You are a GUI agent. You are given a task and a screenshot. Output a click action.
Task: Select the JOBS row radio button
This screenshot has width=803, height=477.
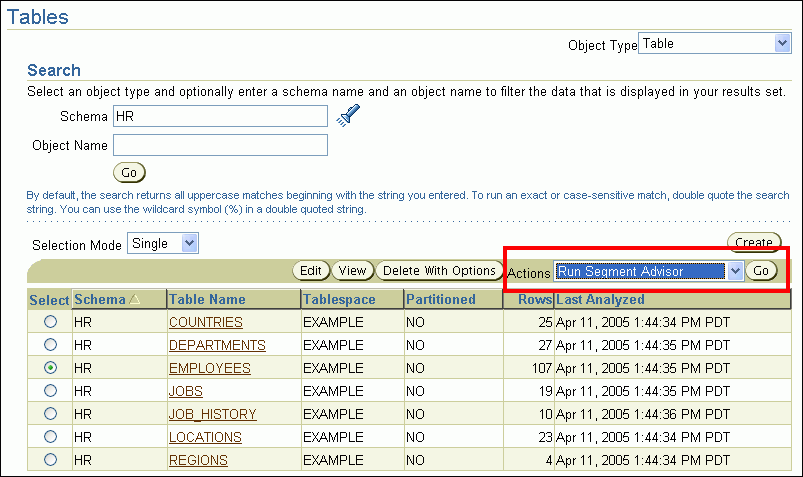[x=50, y=391]
